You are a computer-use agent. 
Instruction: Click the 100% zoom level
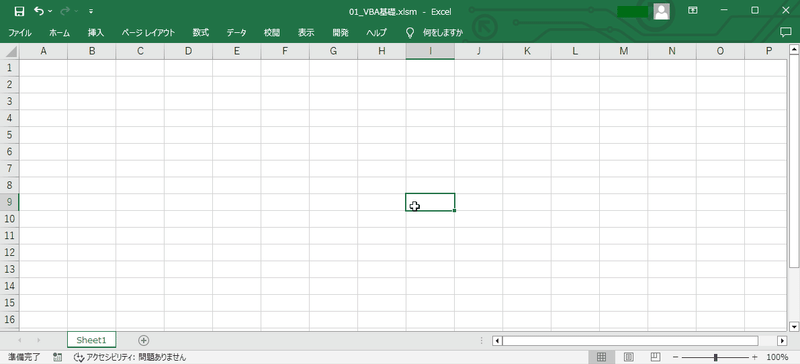(x=778, y=357)
